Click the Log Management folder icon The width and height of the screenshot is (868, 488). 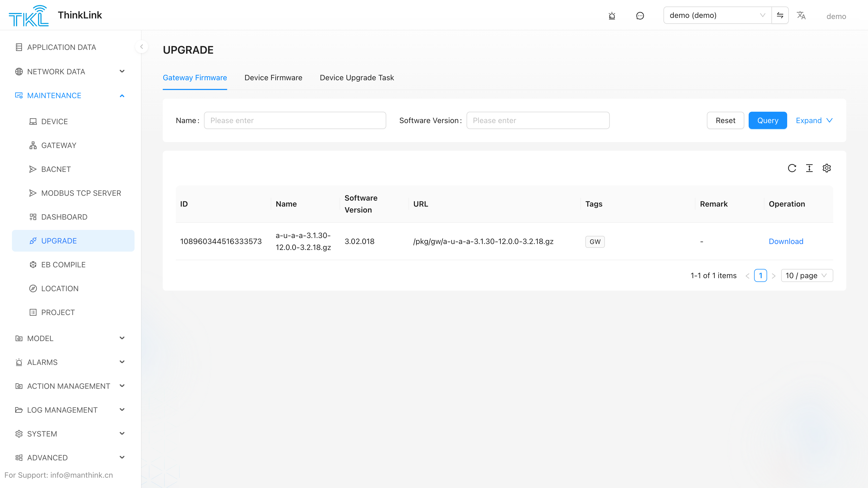coord(19,410)
